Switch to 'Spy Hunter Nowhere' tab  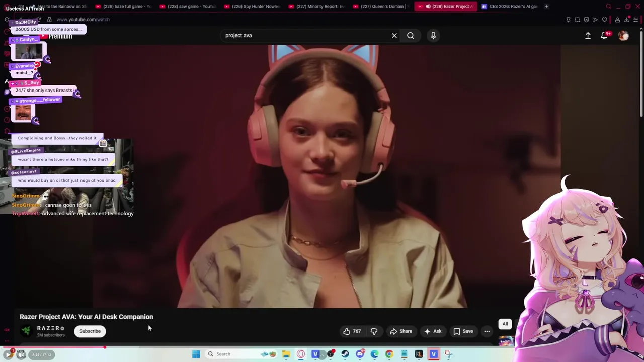252,6
